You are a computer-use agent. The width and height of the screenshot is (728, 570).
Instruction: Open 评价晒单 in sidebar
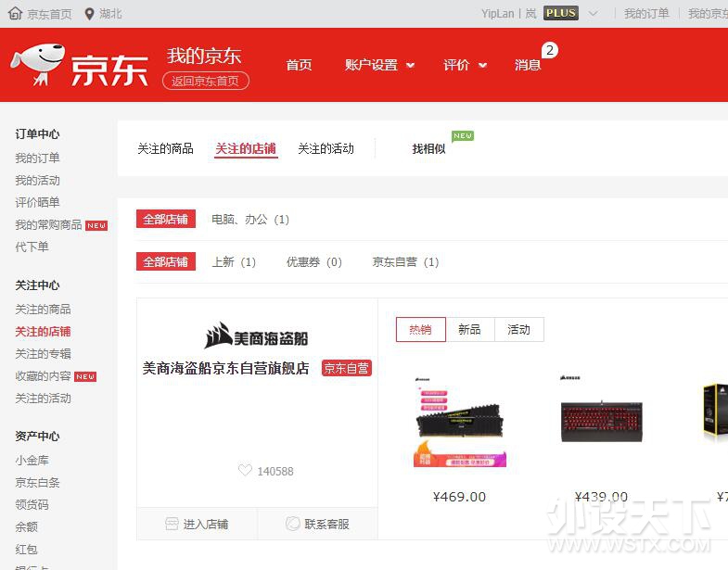[x=37, y=202]
